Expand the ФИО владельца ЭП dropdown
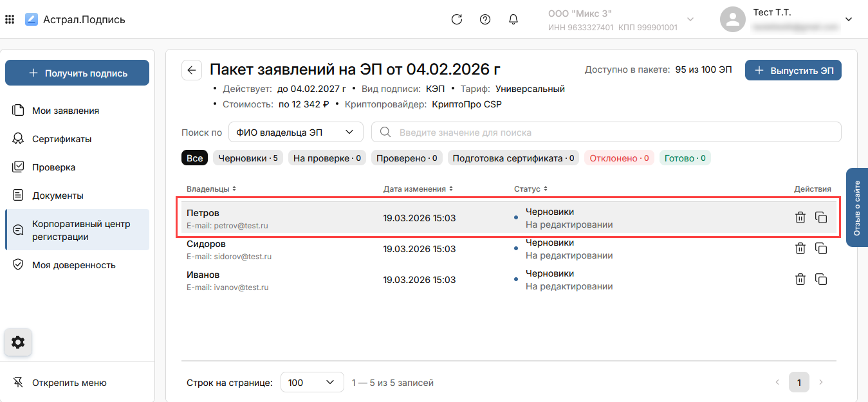Image resolution: width=868 pixels, height=402 pixels. pos(295,132)
